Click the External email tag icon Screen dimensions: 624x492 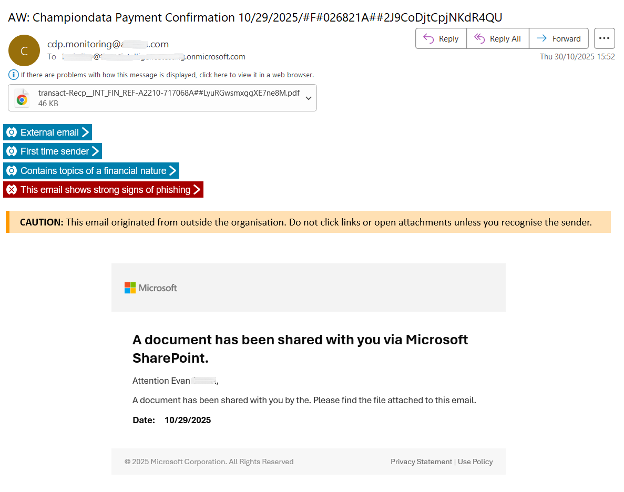click(12, 132)
